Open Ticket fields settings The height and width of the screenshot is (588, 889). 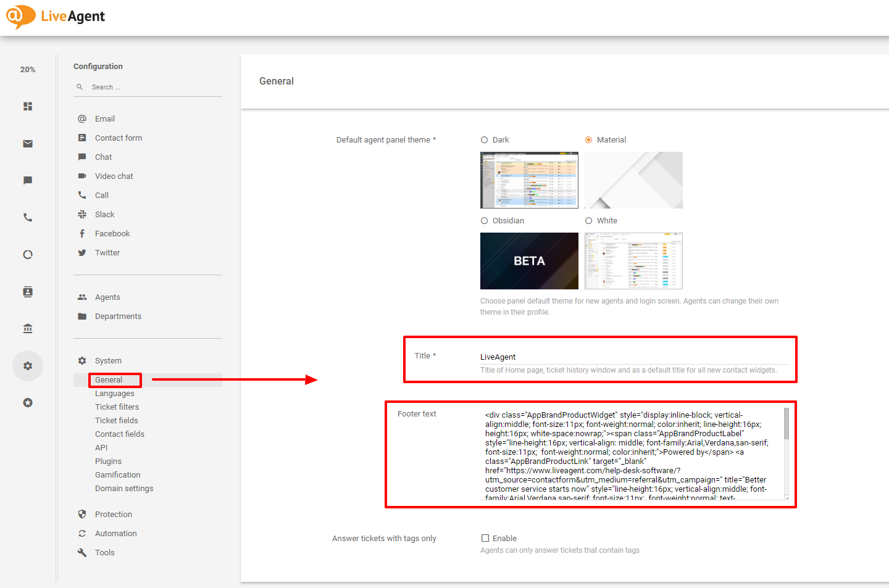[x=116, y=421]
